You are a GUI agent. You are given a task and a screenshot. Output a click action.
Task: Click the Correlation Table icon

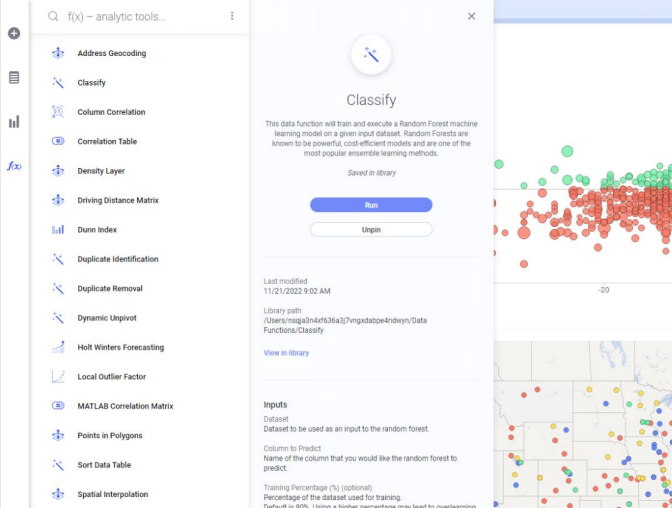(58, 142)
